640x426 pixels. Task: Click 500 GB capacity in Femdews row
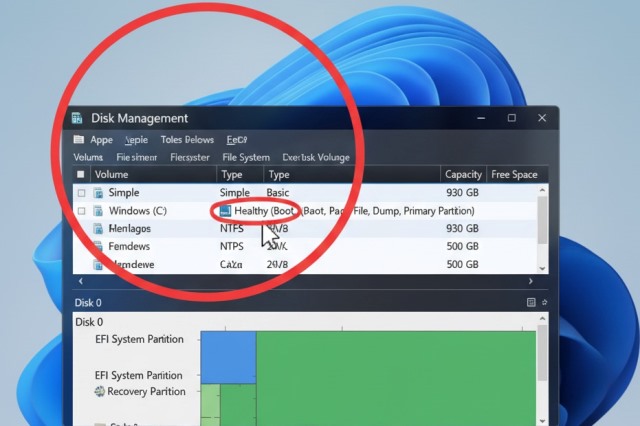pyautogui.click(x=462, y=246)
